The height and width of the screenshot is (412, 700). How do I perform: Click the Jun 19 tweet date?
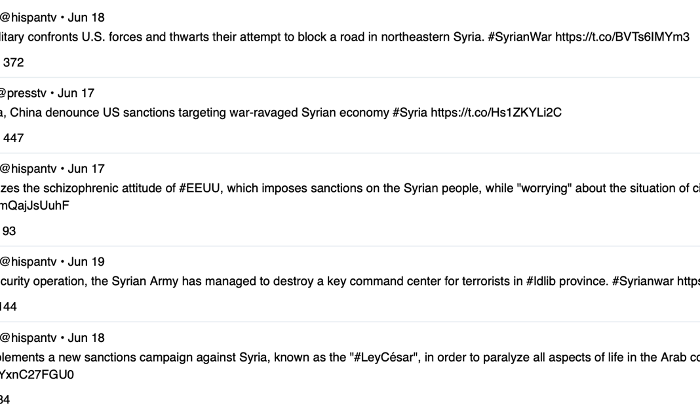[86, 262]
